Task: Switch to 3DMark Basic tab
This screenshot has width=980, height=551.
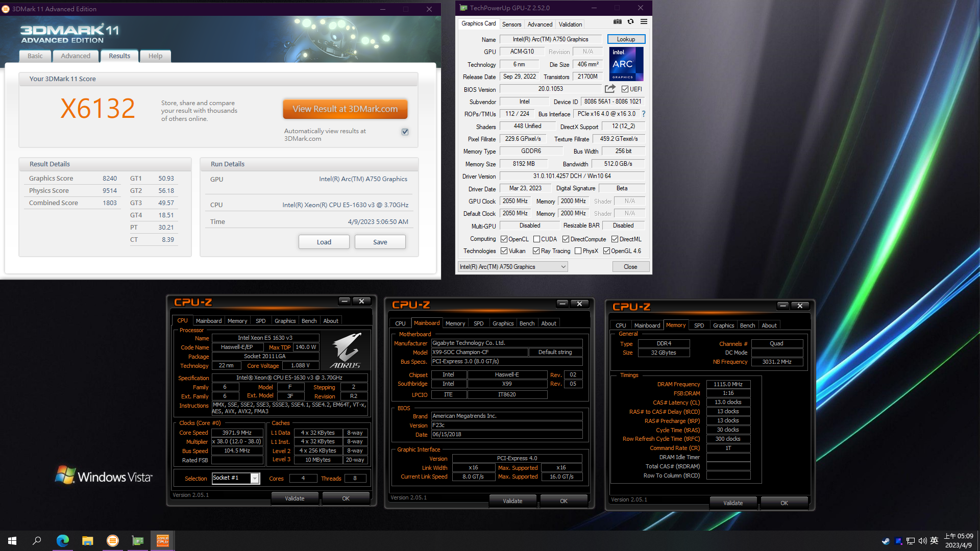Action: (35, 56)
